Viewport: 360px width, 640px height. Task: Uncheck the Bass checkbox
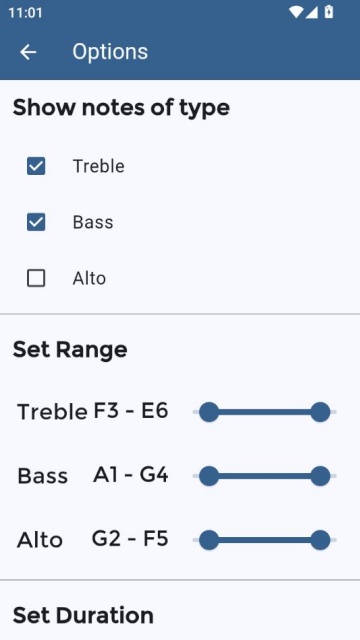[36, 222]
